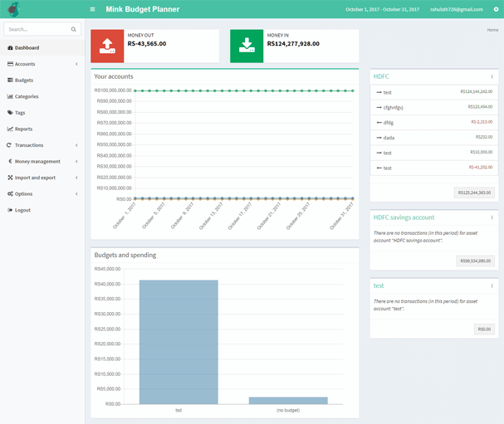Click the arrow icon beside cfghnfgvj
504x424 pixels.
[x=379, y=107]
